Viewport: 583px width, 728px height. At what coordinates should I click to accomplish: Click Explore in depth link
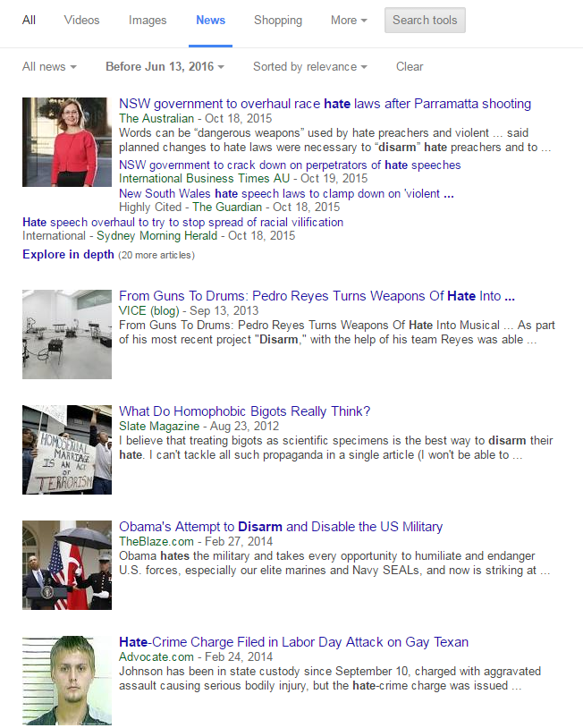click(68, 255)
